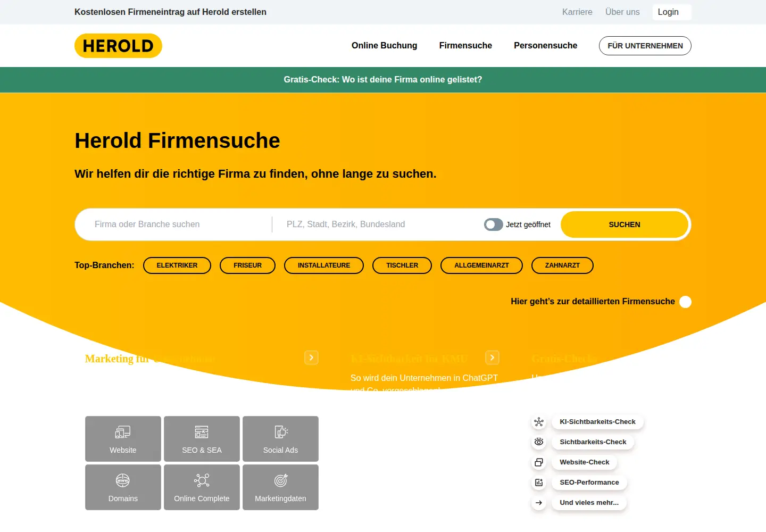Open the Für Unternehmen button

(x=645, y=46)
